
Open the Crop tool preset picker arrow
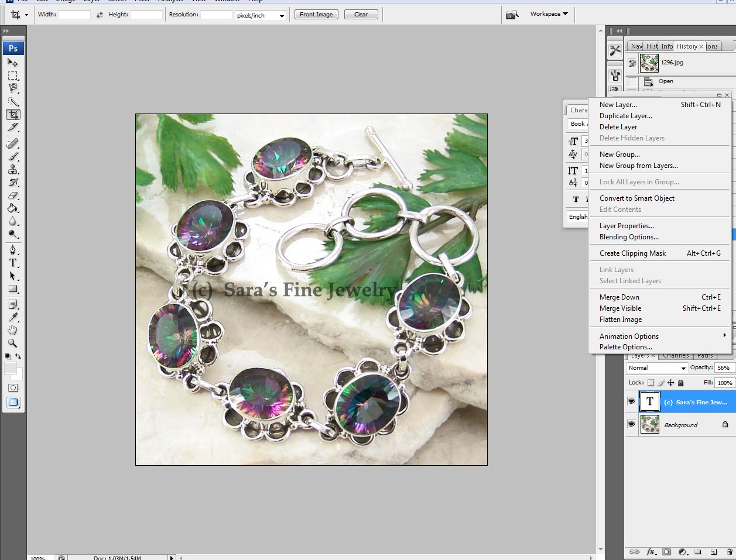coord(27,15)
